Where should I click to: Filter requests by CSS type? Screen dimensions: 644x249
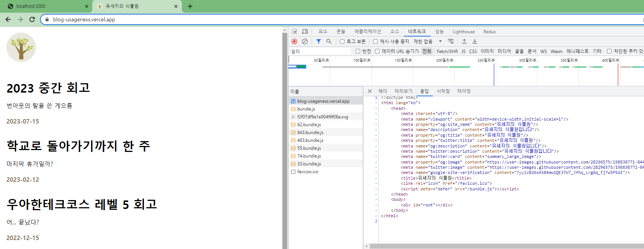pyautogui.click(x=473, y=52)
